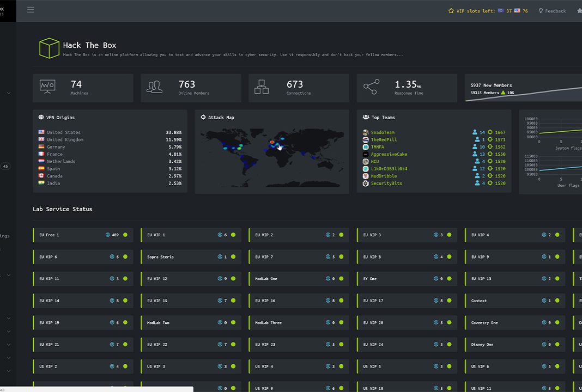Click the user icon on US VIP 2

click(112, 366)
